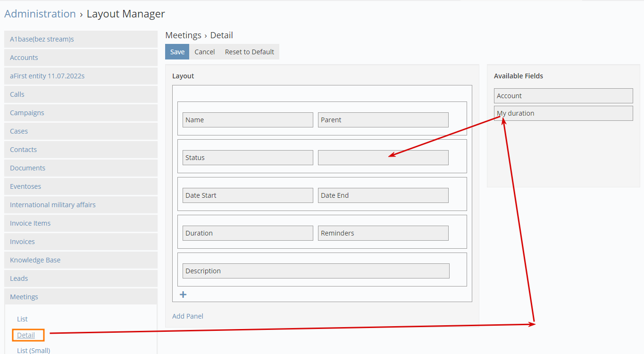Viewport: 644px width, 354px height.
Task: Click the empty cell beside Status
Action: pos(383,158)
